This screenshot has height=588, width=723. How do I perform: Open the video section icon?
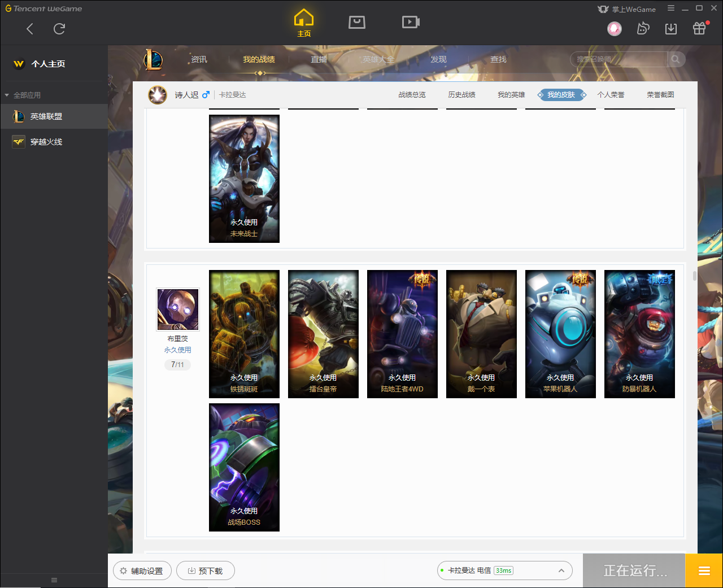tap(411, 22)
